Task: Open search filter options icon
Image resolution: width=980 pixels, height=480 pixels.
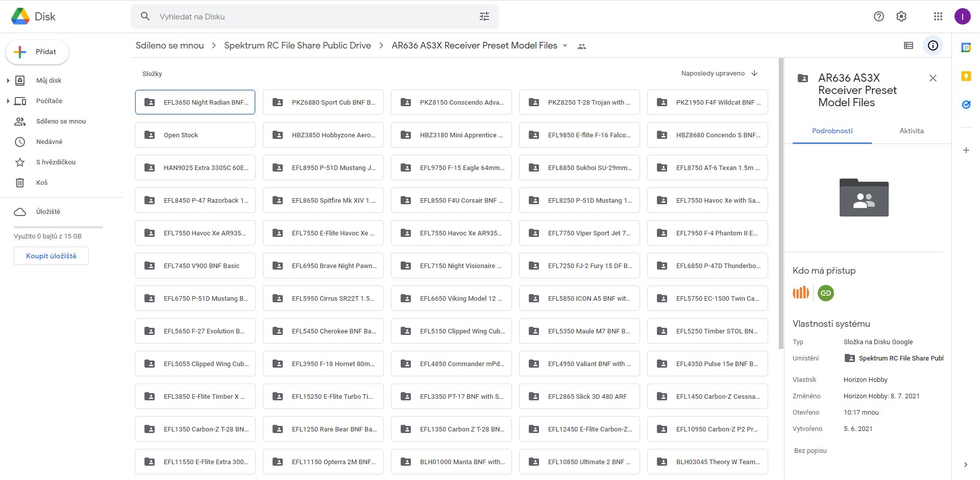Action: pos(484,17)
